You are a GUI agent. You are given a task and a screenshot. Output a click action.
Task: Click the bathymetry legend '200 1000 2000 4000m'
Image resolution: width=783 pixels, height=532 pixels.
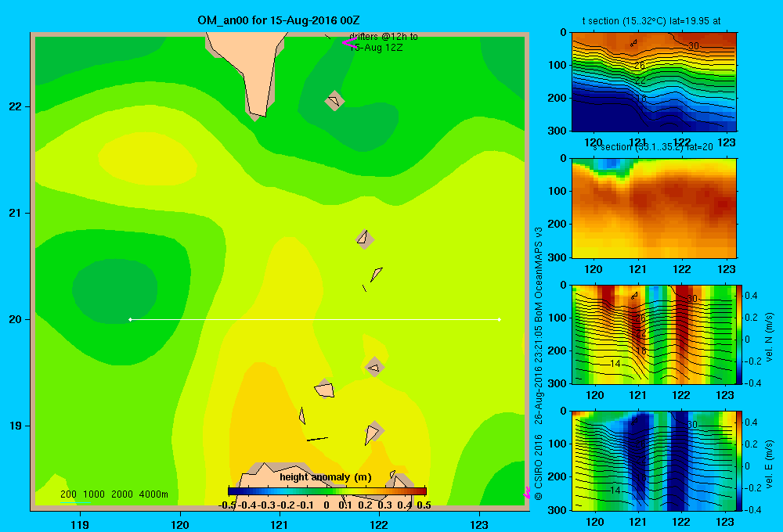pos(114,494)
